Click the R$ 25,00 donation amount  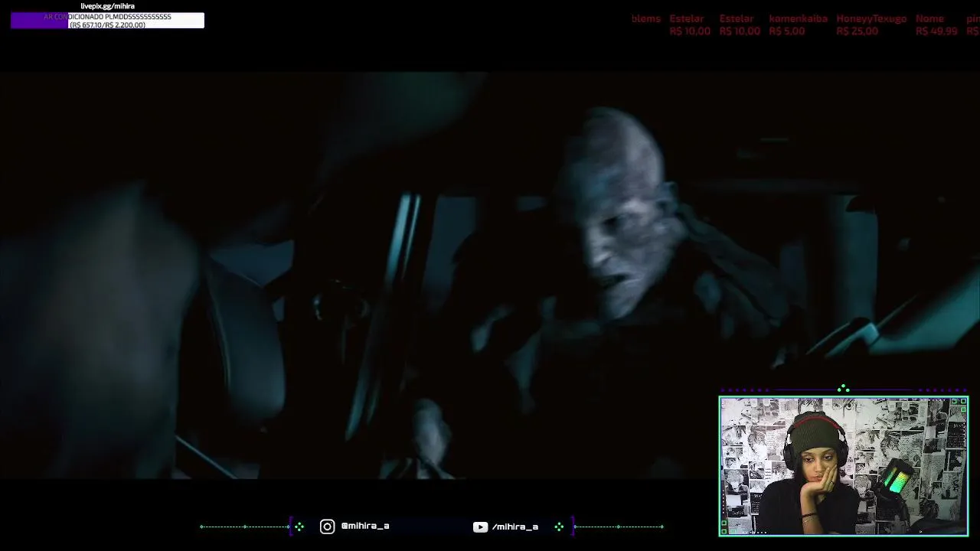pyautogui.click(x=857, y=31)
